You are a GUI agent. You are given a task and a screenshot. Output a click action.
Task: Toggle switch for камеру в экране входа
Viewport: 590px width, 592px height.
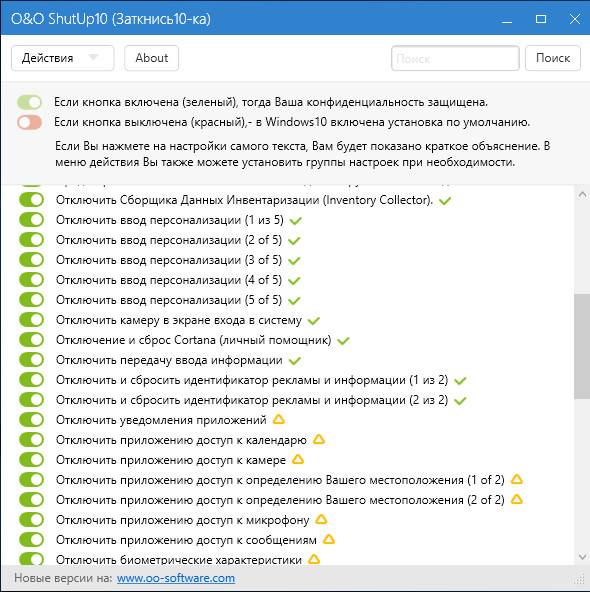click(31, 320)
